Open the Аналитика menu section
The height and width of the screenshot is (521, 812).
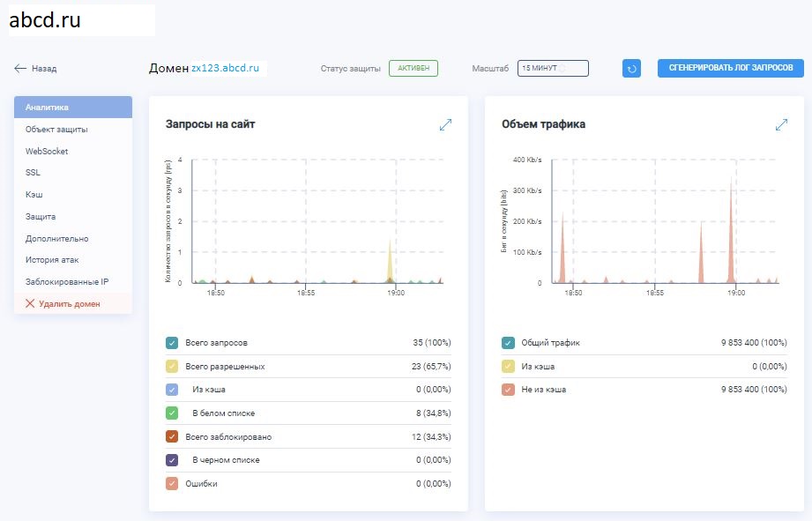(73, 108)
